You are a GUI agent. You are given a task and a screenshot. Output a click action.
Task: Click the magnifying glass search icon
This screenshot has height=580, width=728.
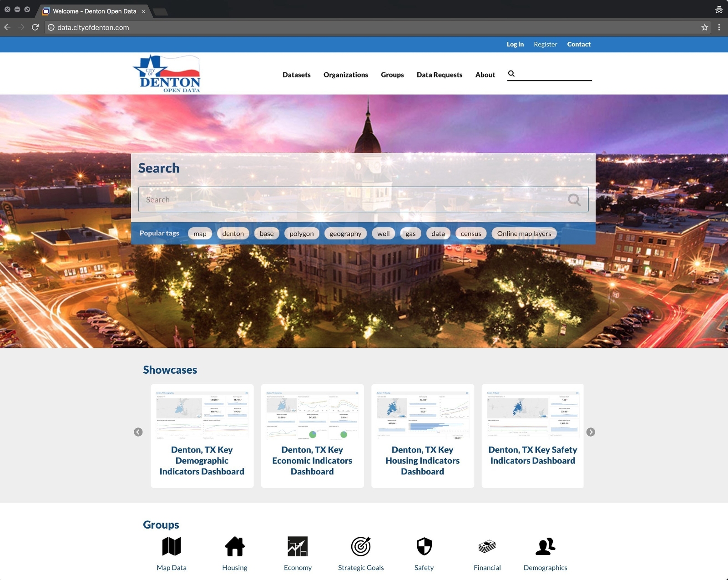(x=511, y=73)
